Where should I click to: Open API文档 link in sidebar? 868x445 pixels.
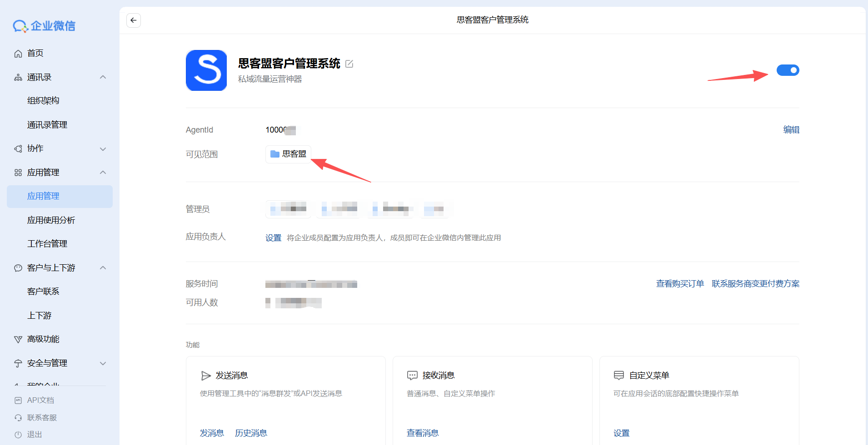pyautogui.click(x=40, y=400)
